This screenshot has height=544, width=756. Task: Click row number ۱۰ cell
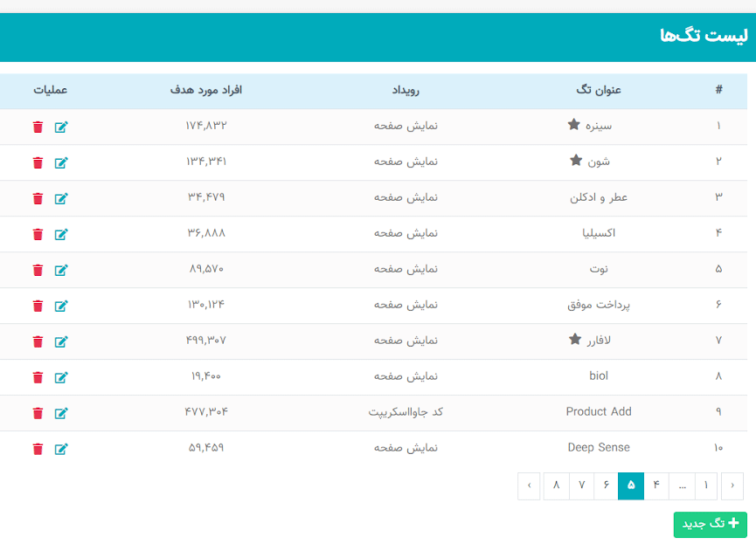click(x=718, y=448)
